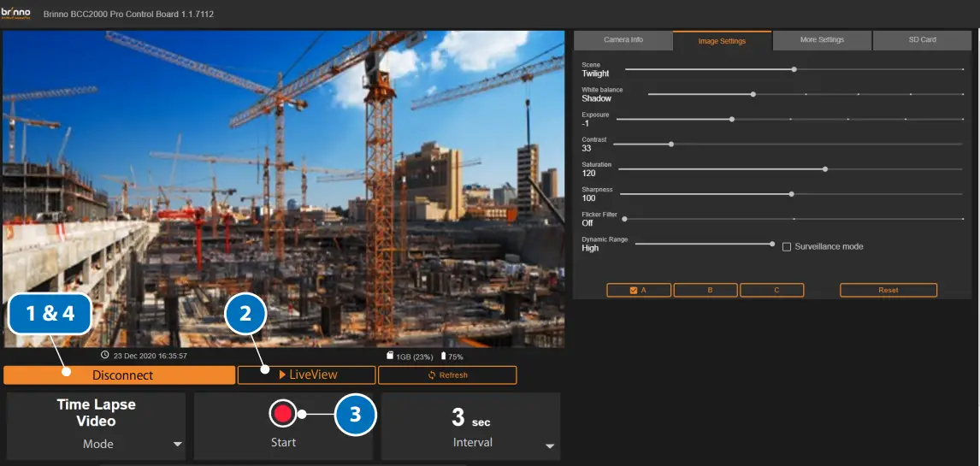Toggle the preset A checkbox
980x466 pixels.
tap(634, 291)
